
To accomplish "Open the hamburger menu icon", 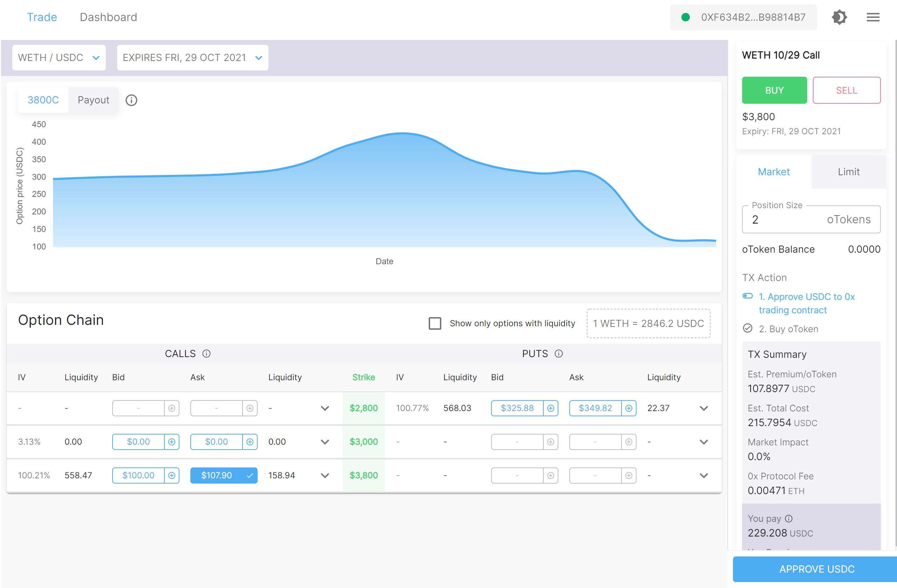I will [872, 17].
